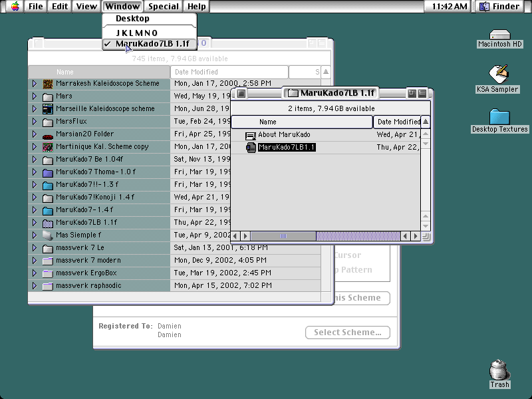The width and height of the screenshot is (532, 399).
Task: Select the About MaruKado document icon
Action: coord(251,136)
